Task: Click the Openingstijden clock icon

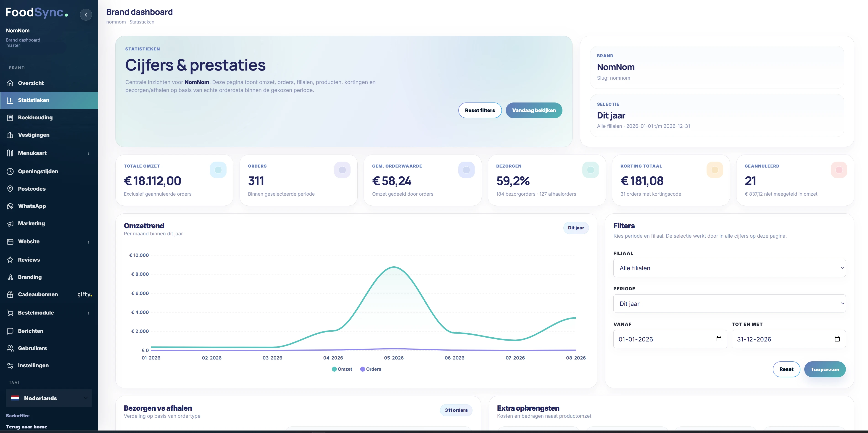Action: tap(11, 171)
